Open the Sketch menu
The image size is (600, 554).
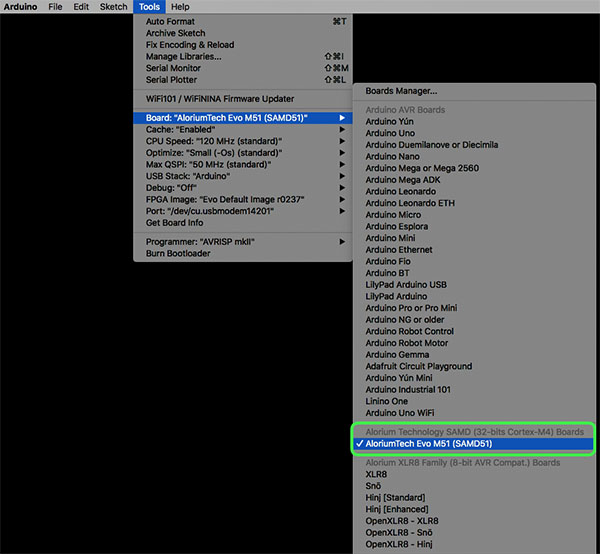[x=113, y=7]
